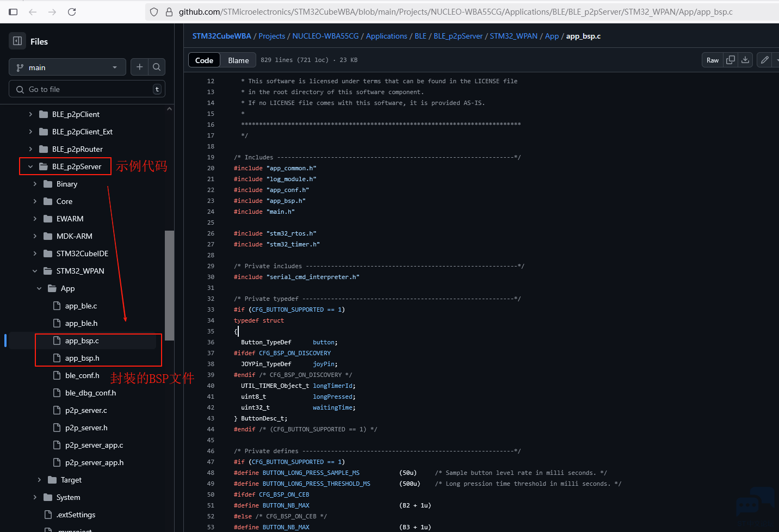This screenshot has width=779, height=532.
Task: Open STM32CubeWBA breadcrumb link
Action: click(x=221, y=36)
